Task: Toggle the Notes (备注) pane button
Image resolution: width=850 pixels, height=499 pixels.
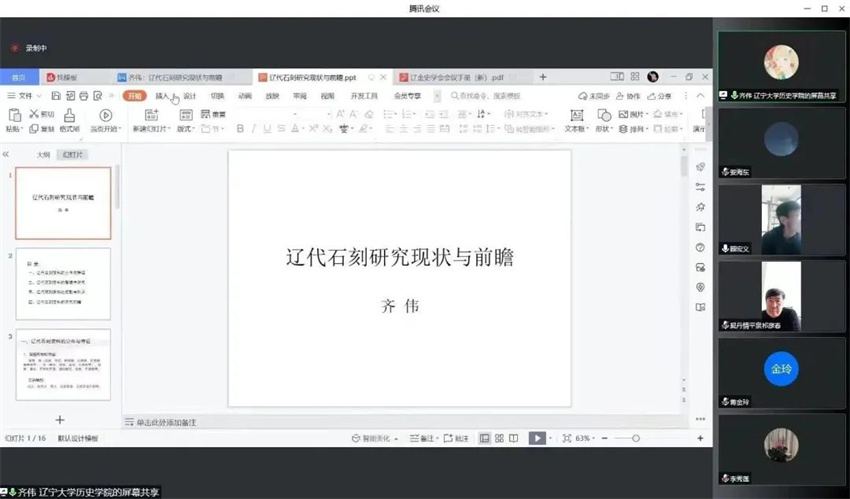Action: pos(423,438)
